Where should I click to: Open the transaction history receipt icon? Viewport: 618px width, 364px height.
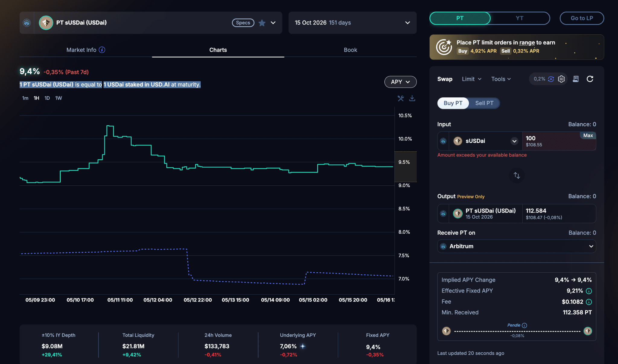(x=576, y=79)
